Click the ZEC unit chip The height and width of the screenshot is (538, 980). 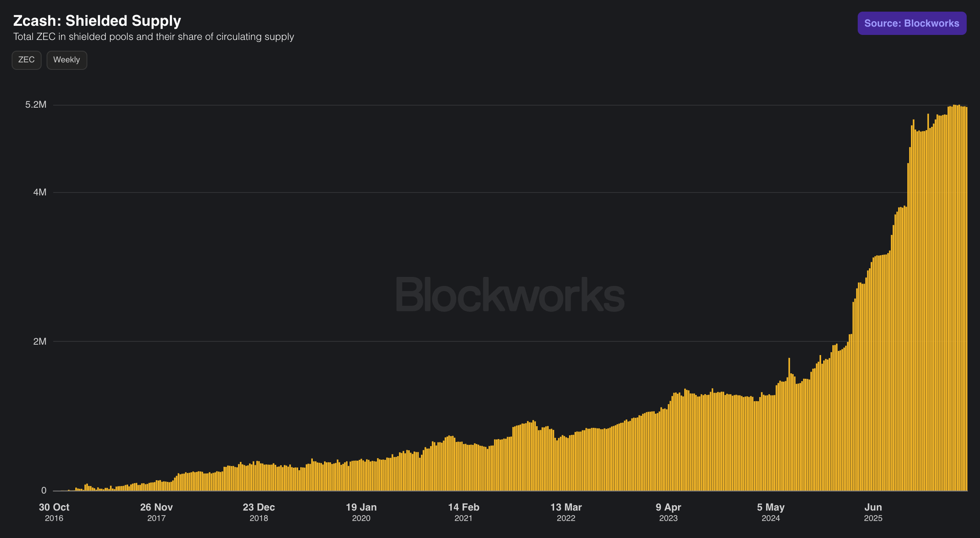pos(26,60)
